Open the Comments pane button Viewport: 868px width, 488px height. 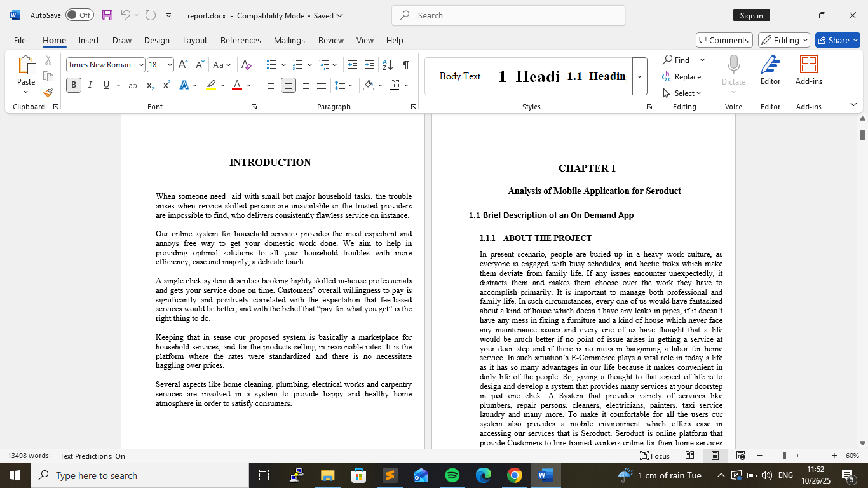pos(724,40)
